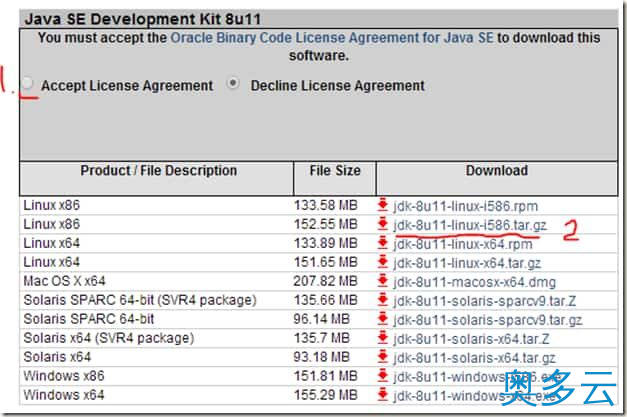The height and width of the screenshot is (417, 627).
Task: Click download arrow icon for solaris-sparcv9.tar.gz
Action: click(383, 319)
